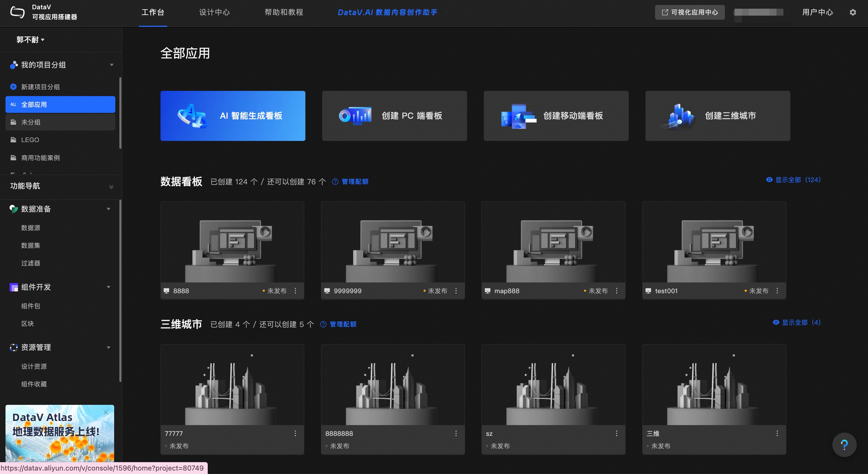Click the question icon beside 数据看板 管理配额
The image size is (868, 474).
pos(335,182)
